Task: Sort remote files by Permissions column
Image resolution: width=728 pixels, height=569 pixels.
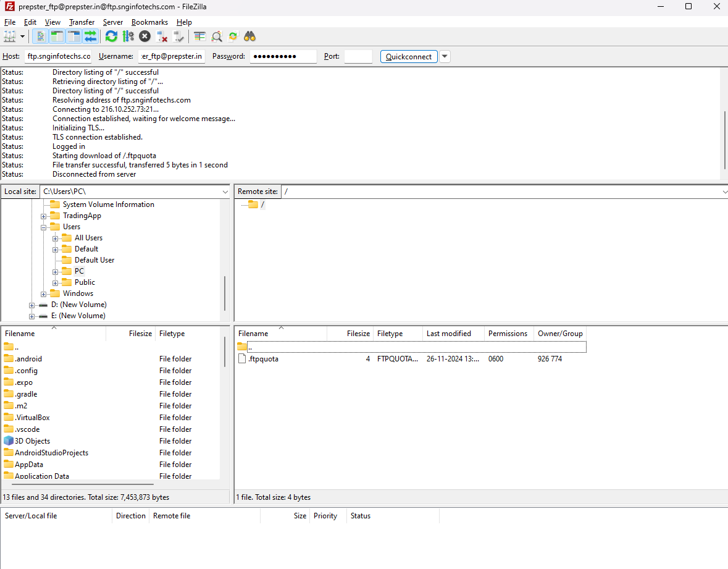Action: coord(508,334)
